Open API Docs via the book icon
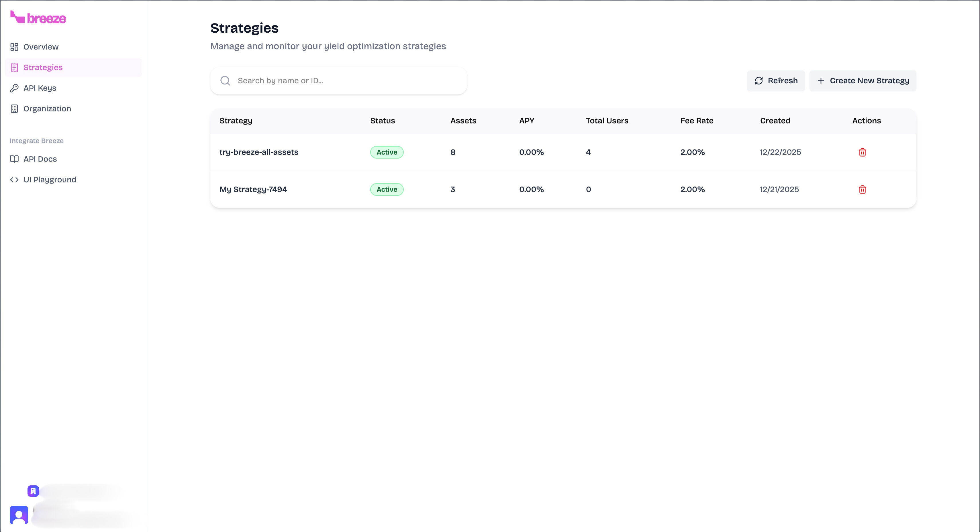The image size is (980, 532). [x=14, y=159]
